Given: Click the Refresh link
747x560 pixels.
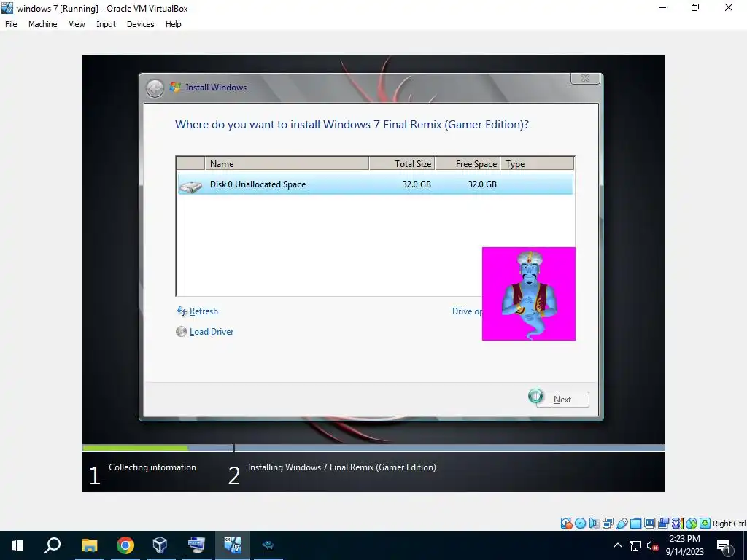Looking at the screenshot, I should click(204, 311).
